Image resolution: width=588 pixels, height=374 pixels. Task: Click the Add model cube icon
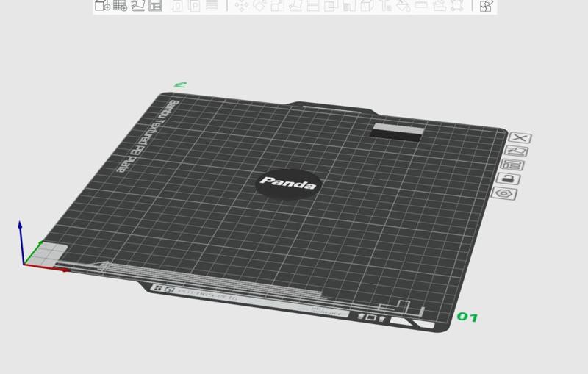(102, 5)
